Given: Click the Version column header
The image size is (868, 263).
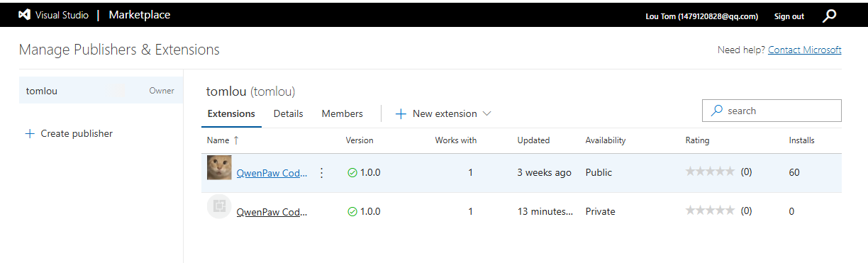Looking at the screenshot, I should [x=360, y=140].
